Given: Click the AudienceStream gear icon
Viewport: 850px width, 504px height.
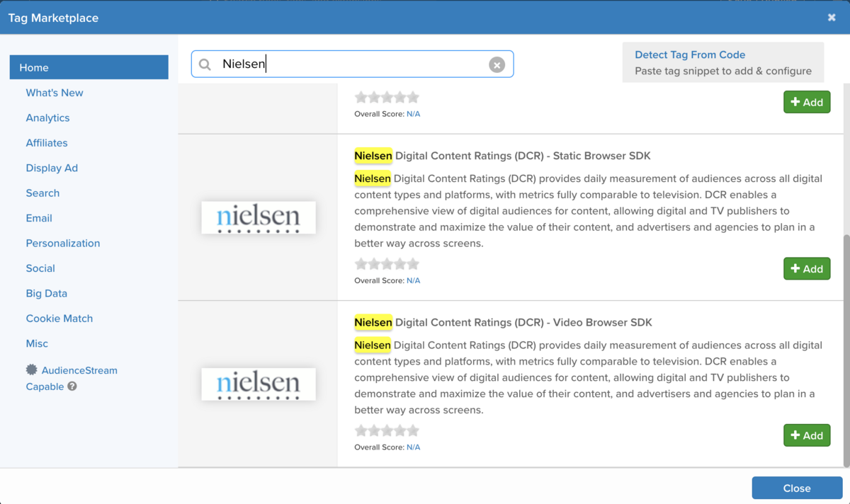Looking at the screenshot, I should tap(30, 370).
